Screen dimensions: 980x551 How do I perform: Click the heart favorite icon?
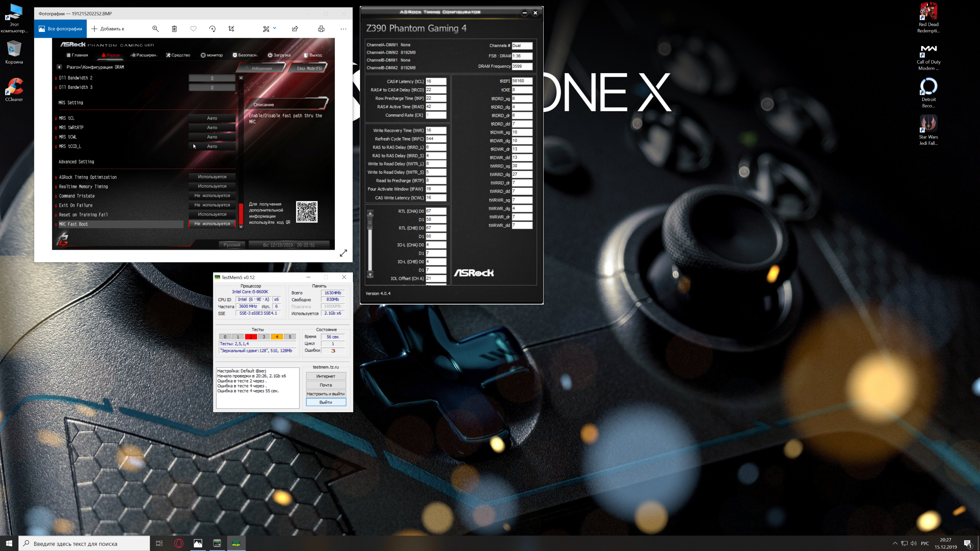tap(193, 29)
